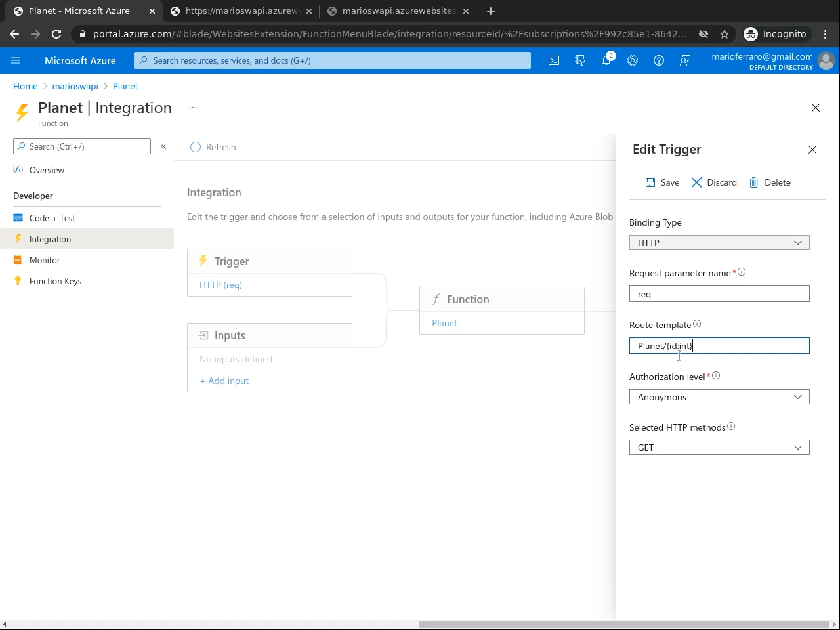Image resolution: width=840 pixels, height=630 pixels.
Task: Open the directory and subscription filter icon
Action: coord(579,60)
